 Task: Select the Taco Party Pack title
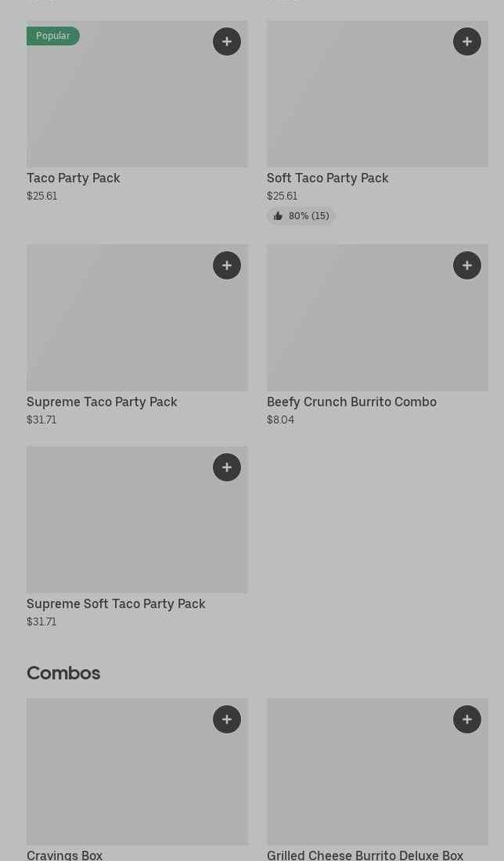(74, 178)
